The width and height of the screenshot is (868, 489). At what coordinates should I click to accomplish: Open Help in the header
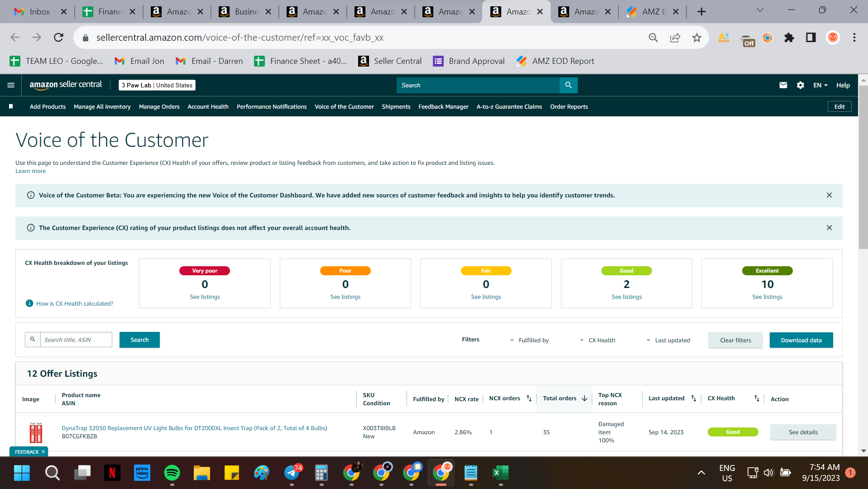[x=843, y=85]
